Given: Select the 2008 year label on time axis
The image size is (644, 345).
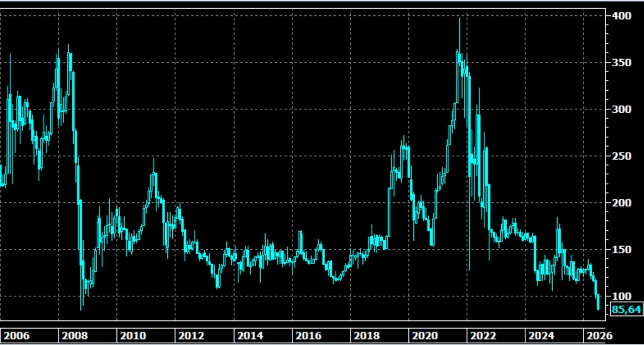Looking at the screenshot, I should click(75, 336).
